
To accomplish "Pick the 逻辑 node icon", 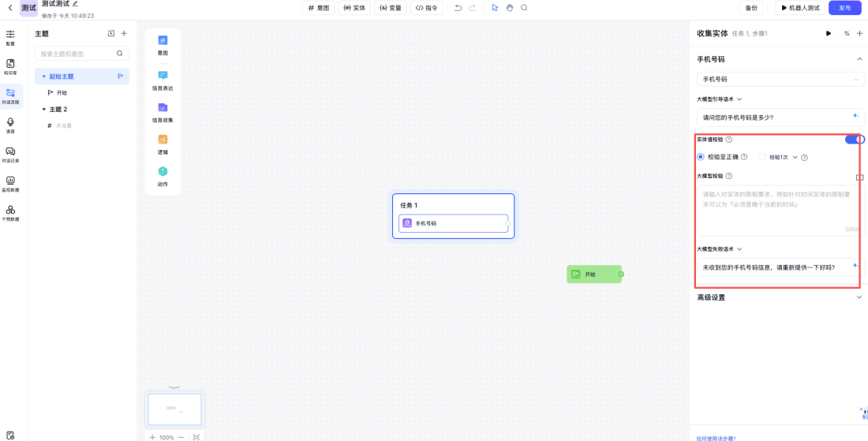I will click(x=163, y=140).
